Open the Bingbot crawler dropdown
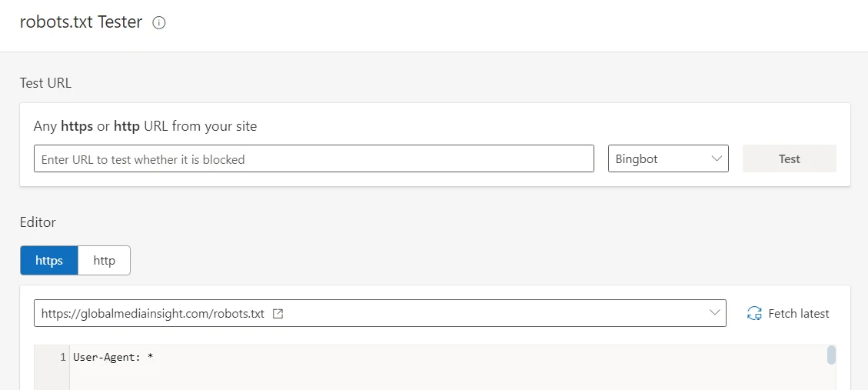 [x=668, y=158]
